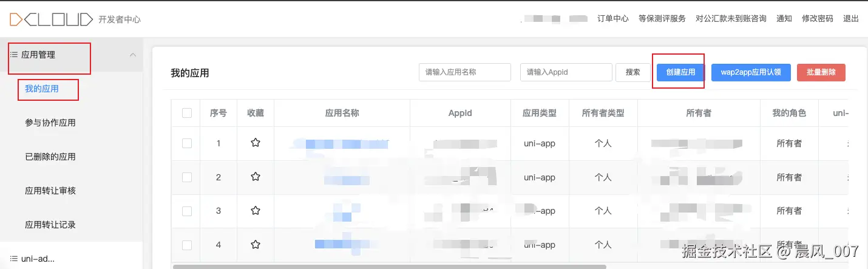Screen dimensions: 868x269
Task: Click 所有者 role cell in row 2
Action: click(x=789, y=177)
